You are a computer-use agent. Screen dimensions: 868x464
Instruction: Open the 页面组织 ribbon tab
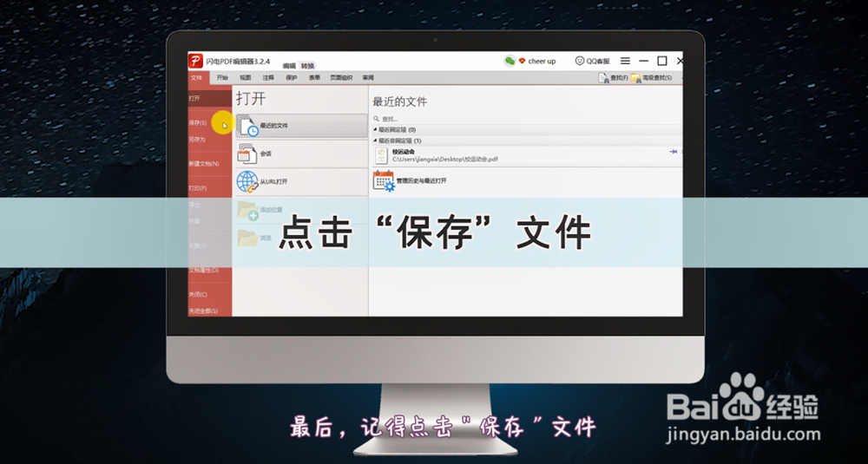click(x=341, y=78)
